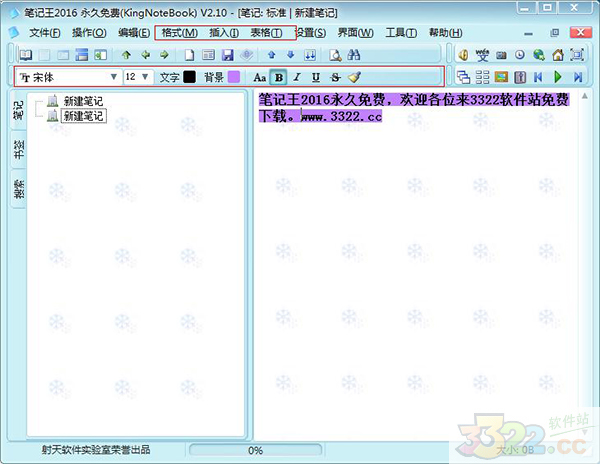The width and height of the screenshot is (600, 464).
Task: Click the grid list view icon
Action: tap(482, 77)
